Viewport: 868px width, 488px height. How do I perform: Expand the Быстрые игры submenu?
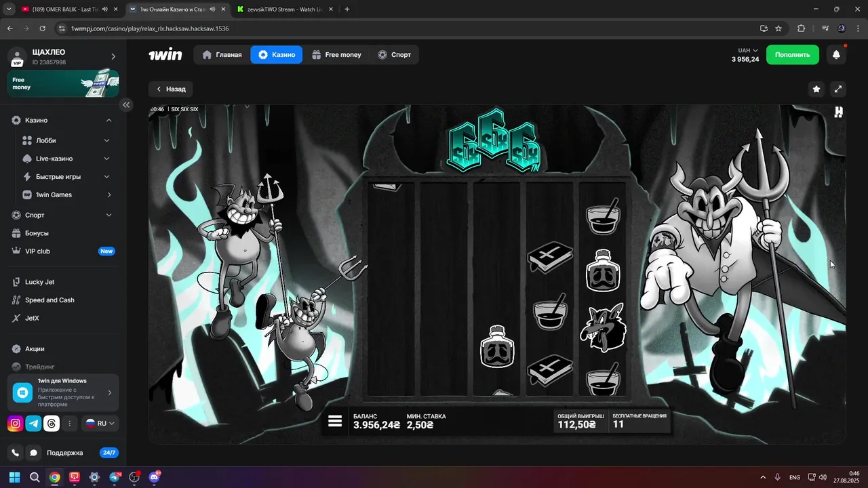[106, 177]
